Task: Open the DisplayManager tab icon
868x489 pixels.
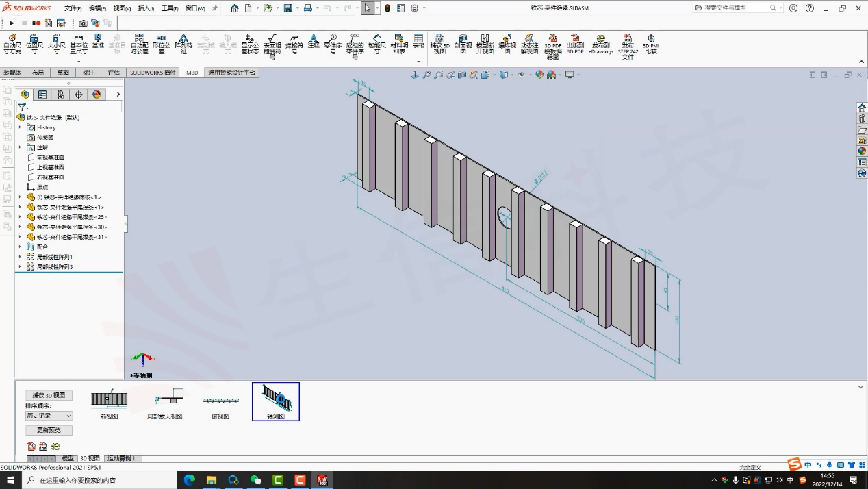Action: pos(97,95)
